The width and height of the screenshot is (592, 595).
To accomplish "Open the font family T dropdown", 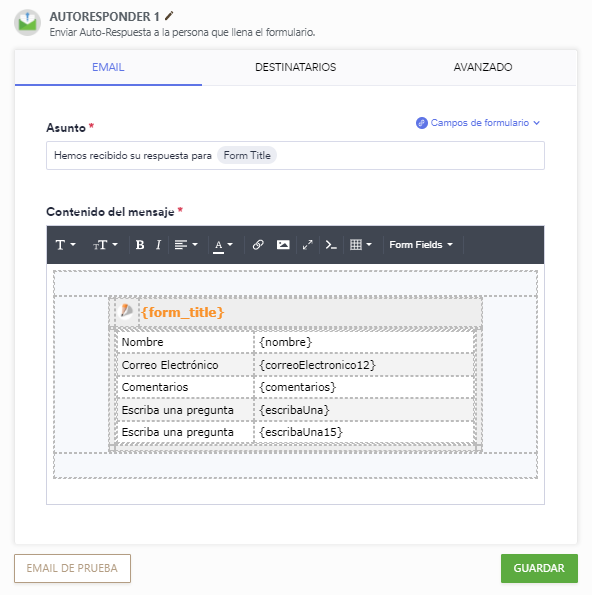I will (x=66, y=245).
